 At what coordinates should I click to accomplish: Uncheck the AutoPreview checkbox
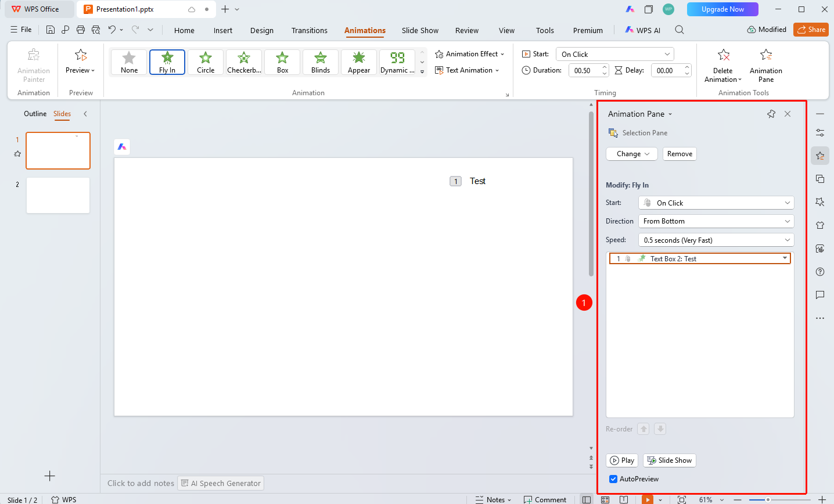613,479
